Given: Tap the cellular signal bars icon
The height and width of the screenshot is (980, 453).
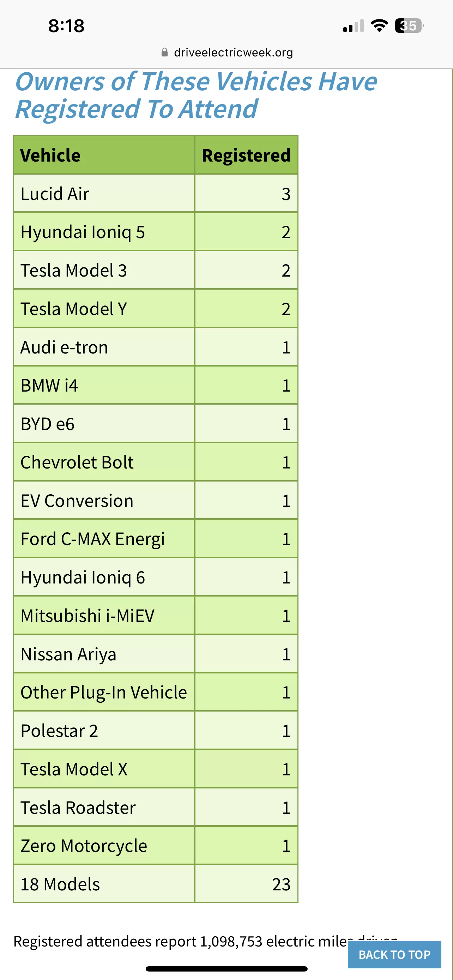Looking at the screenshot, I should 353,26.
